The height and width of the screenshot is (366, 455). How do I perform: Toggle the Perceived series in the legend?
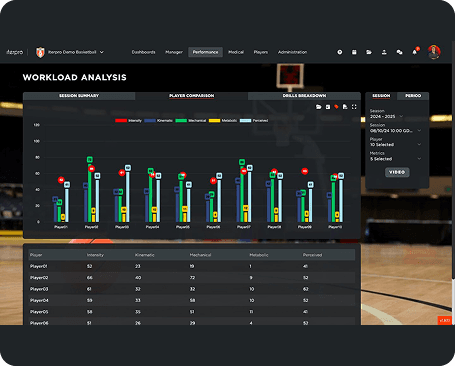coord(254,121)
